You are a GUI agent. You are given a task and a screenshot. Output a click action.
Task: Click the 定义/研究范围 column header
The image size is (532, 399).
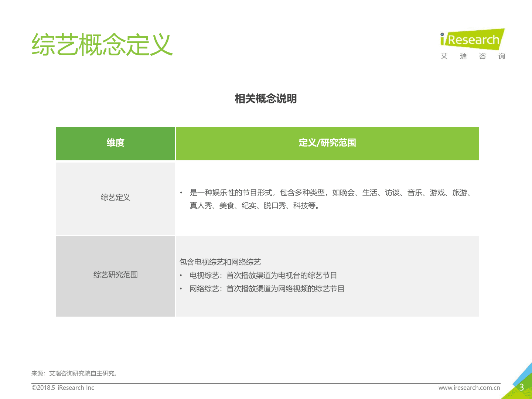click(327, 144)
